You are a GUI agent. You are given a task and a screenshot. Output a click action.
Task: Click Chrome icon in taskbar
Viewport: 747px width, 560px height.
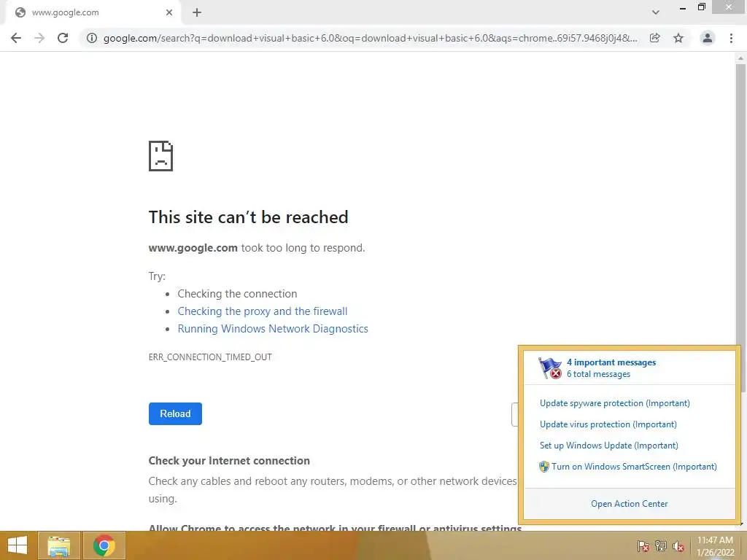(x=104, y=545)
